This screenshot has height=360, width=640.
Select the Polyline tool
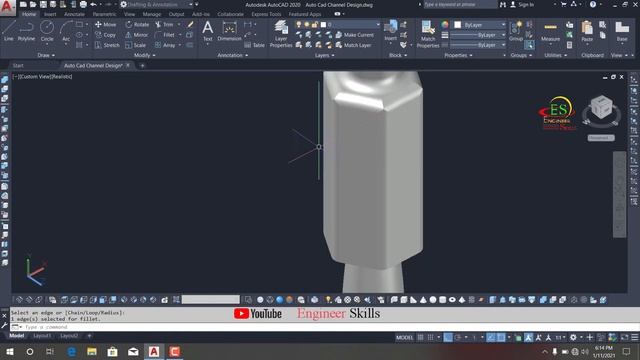(x=26, y=31)
